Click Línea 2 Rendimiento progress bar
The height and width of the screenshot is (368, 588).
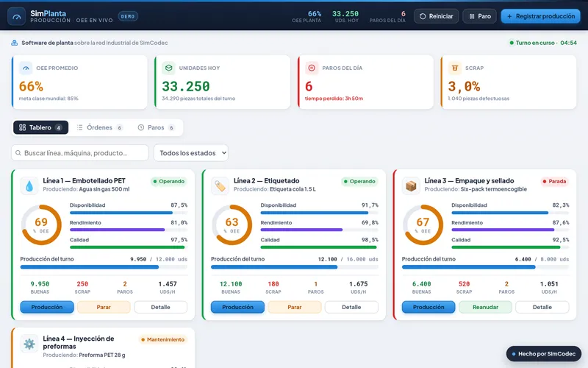pos(319,230)
